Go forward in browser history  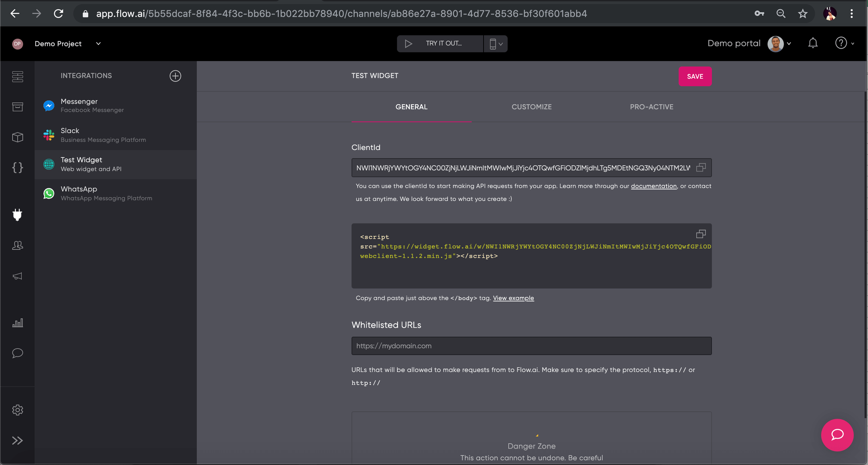36,13
